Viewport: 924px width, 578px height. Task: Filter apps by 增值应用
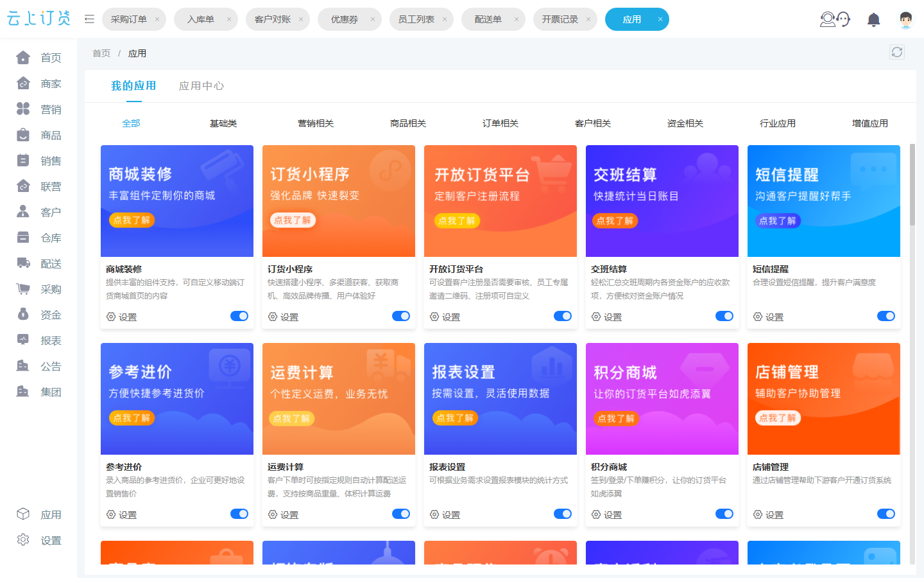click(870, 123)
